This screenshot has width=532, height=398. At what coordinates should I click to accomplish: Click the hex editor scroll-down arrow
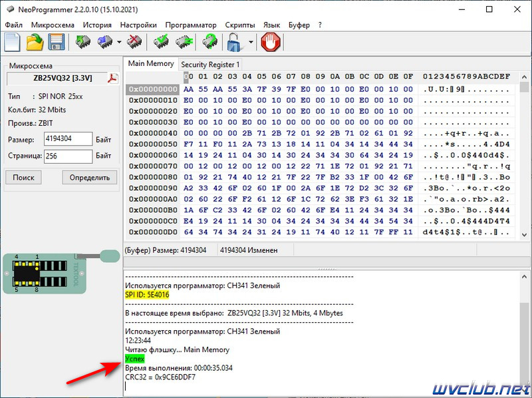[524, 235]
